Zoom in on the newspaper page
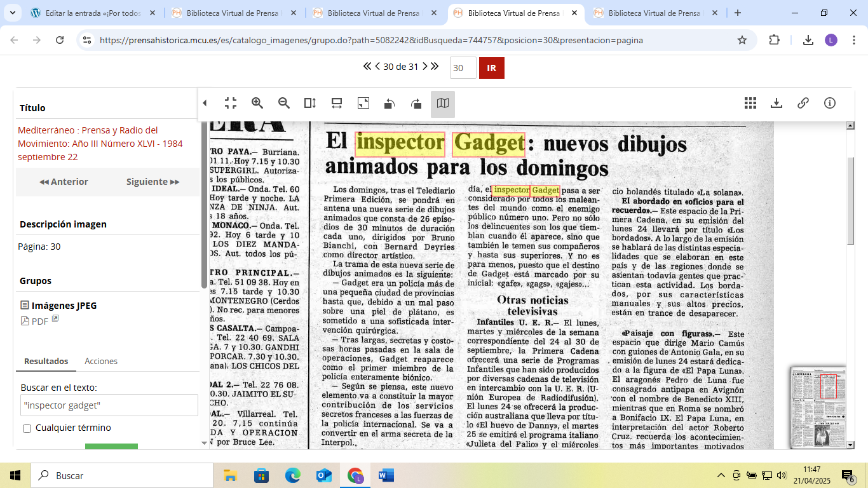Screen dimensions: 868x488 pos(257,103)
